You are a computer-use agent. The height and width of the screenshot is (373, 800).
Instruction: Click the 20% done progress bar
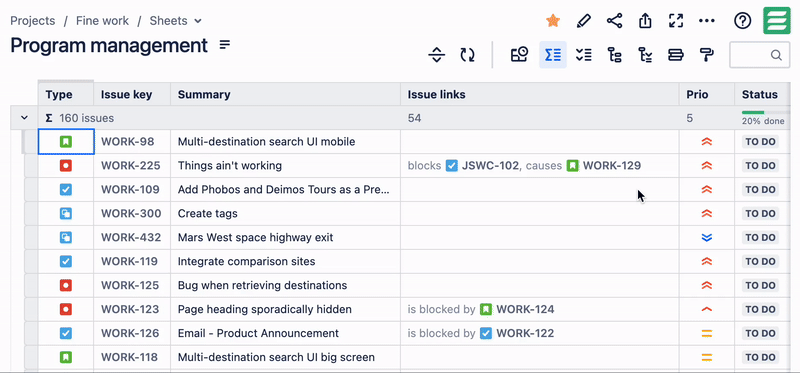tap(765, 113)
